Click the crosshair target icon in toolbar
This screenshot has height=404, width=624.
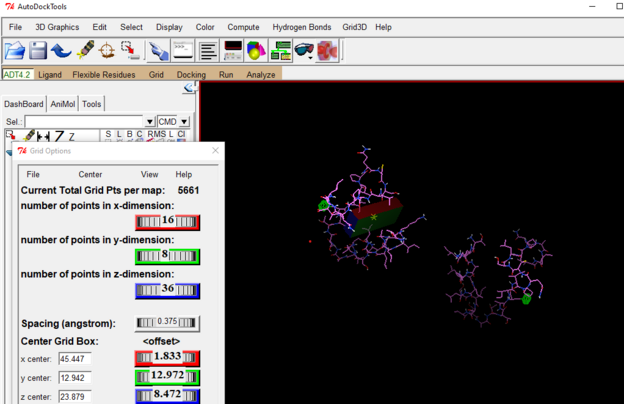(x=107, y=50)
